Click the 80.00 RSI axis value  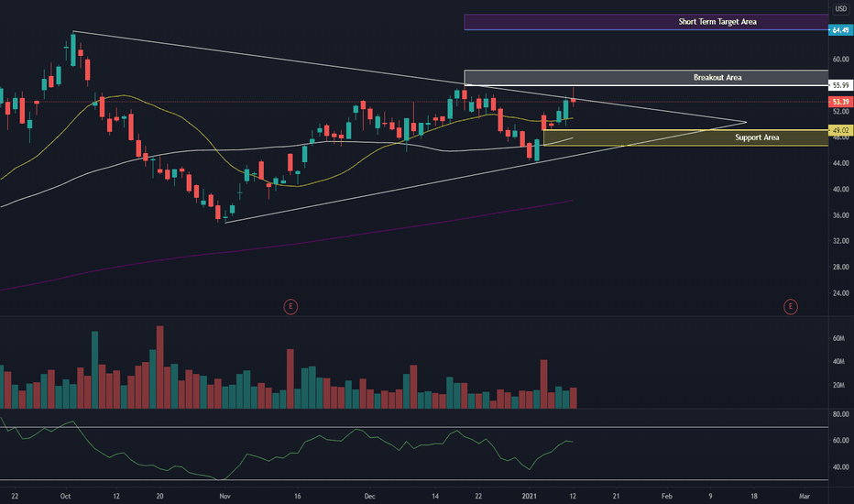[840, 414]
